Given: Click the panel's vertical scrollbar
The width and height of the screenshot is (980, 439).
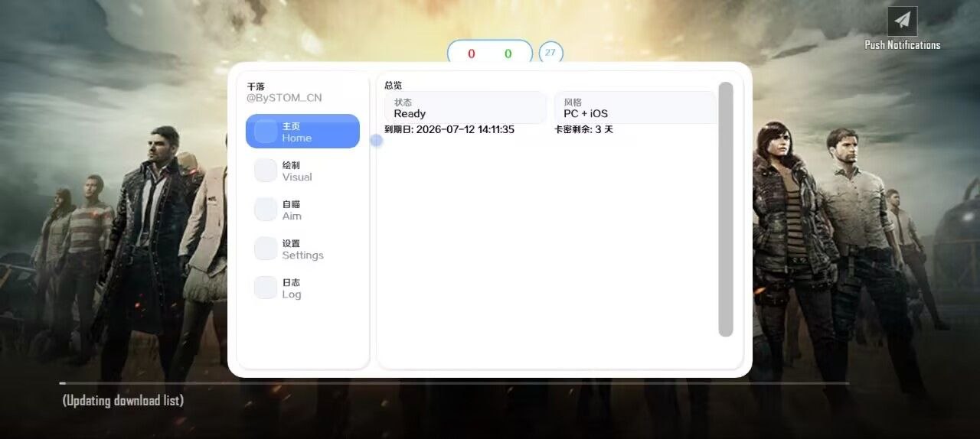Looking at the screenshot, I should [x=726, y=209].
